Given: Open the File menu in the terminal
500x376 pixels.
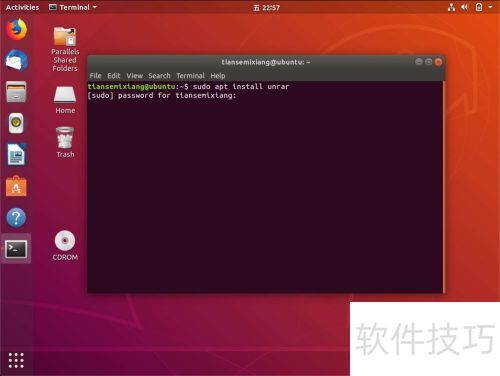Looking at the screenshot, I should click(x=95, y=76).
